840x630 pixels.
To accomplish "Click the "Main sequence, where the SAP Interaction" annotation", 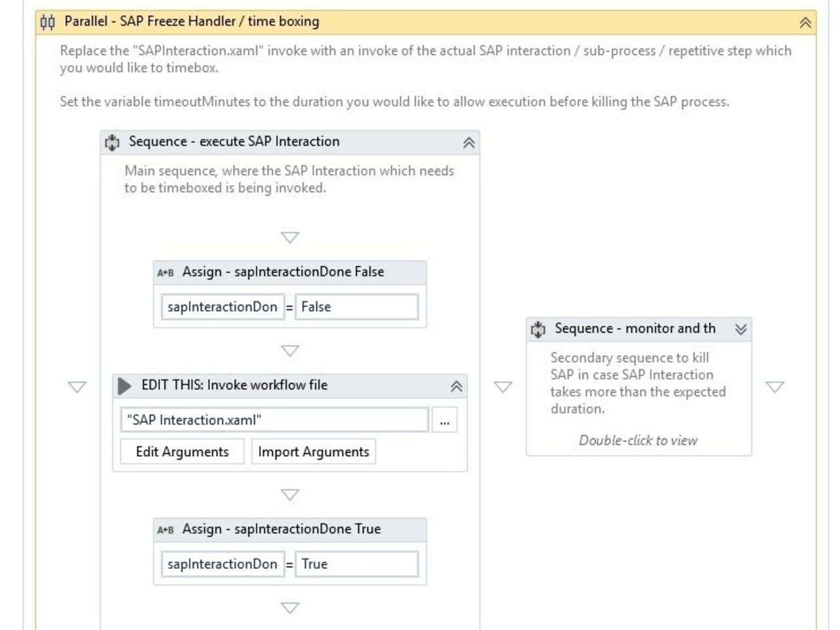I will (289, 179).
